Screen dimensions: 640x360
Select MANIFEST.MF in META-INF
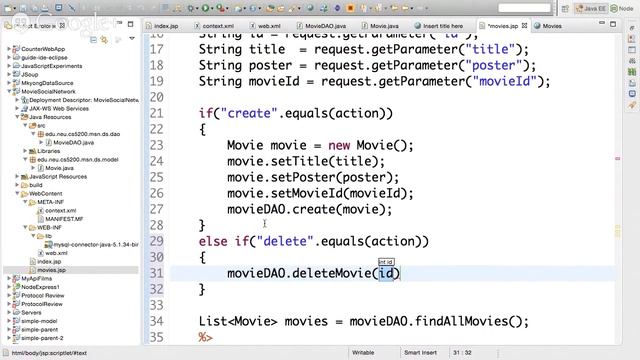point(64,219)
